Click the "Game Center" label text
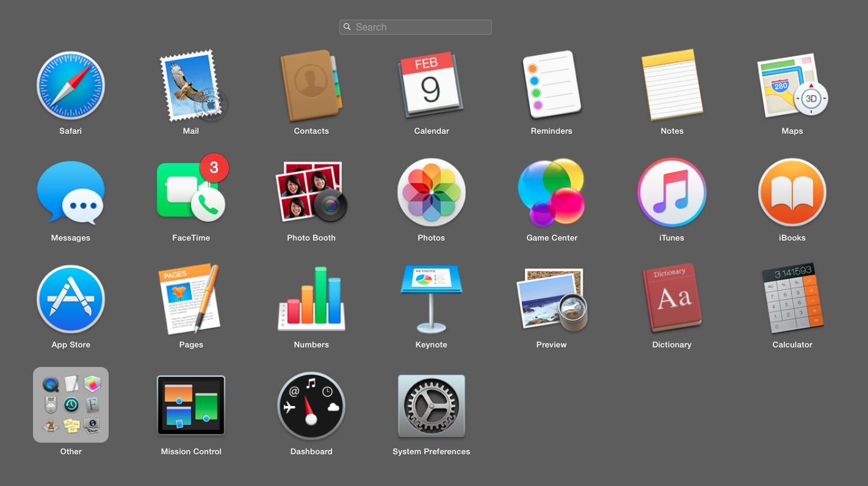 pos(552,238)
